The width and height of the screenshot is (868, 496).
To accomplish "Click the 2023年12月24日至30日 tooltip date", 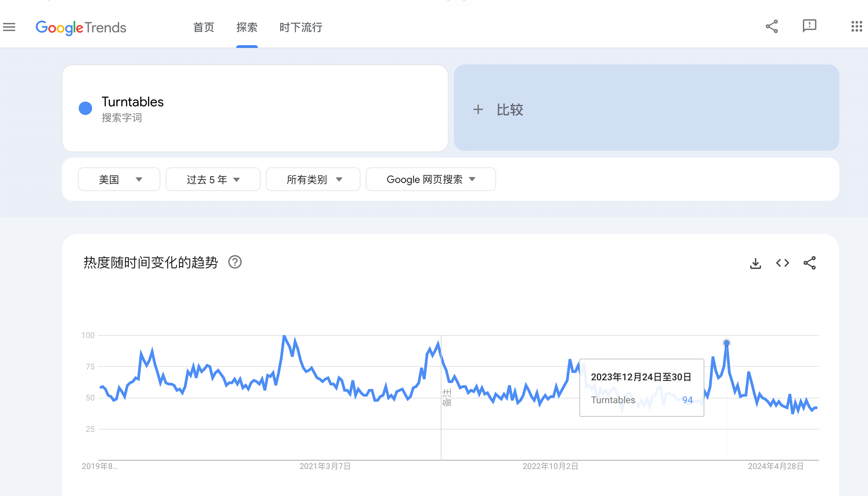I will click(x=641, y=377).
